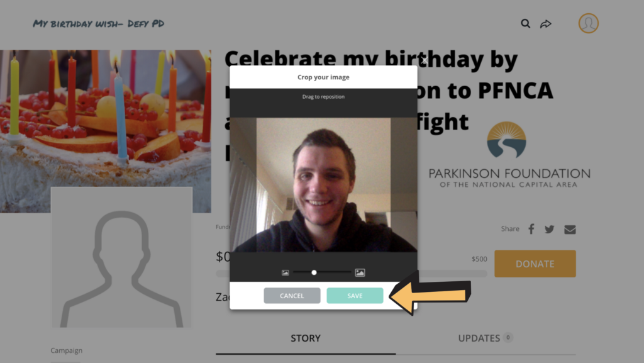644x363 pixels.
Task: Click the Donate button
Action: coord(535,264)
